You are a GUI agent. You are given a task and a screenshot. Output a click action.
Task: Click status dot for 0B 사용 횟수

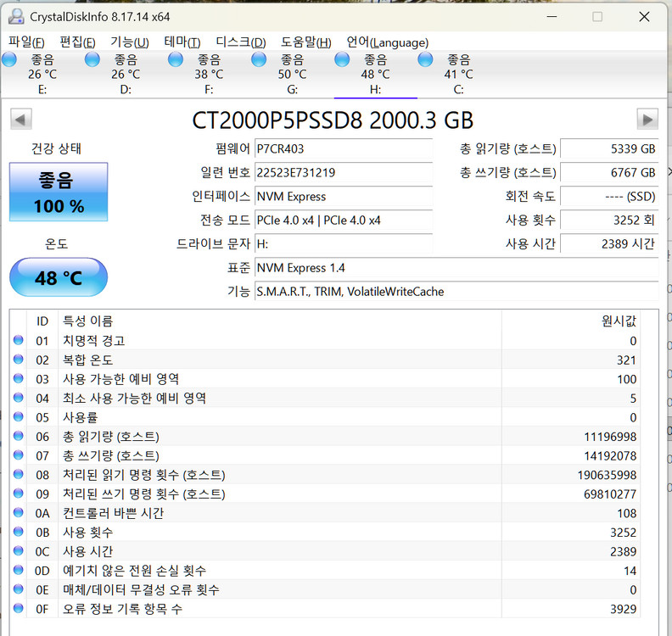(18, 532)
